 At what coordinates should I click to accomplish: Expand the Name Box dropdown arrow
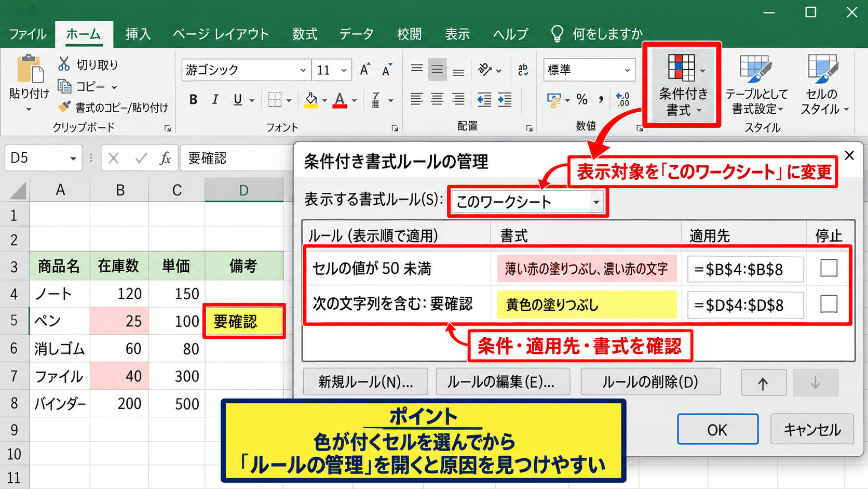point(73,158)
